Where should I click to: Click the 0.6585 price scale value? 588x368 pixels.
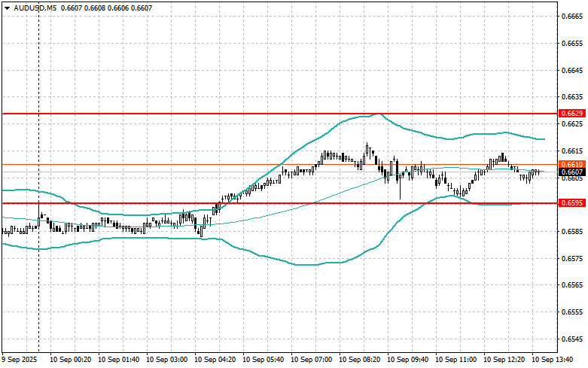(x=572, y=231)
